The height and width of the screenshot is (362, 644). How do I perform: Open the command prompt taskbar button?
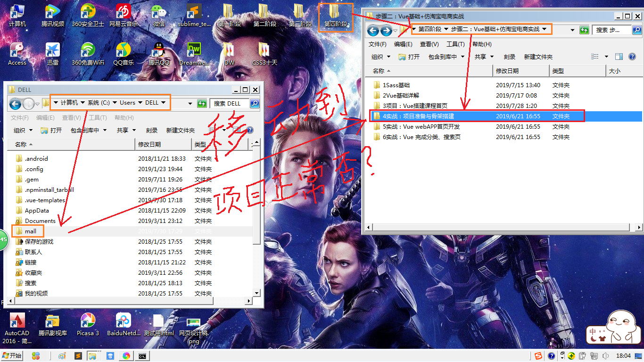(x=142, y=356)
